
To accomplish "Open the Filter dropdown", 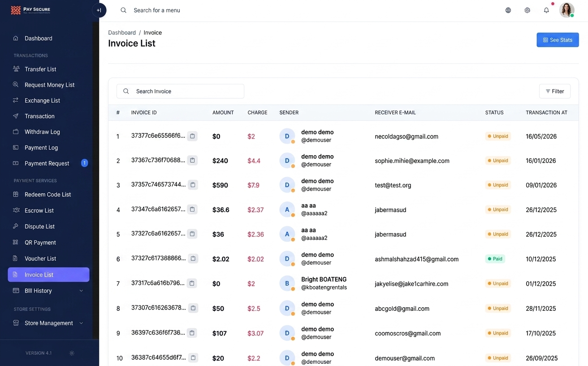I will tap(555, 91).
